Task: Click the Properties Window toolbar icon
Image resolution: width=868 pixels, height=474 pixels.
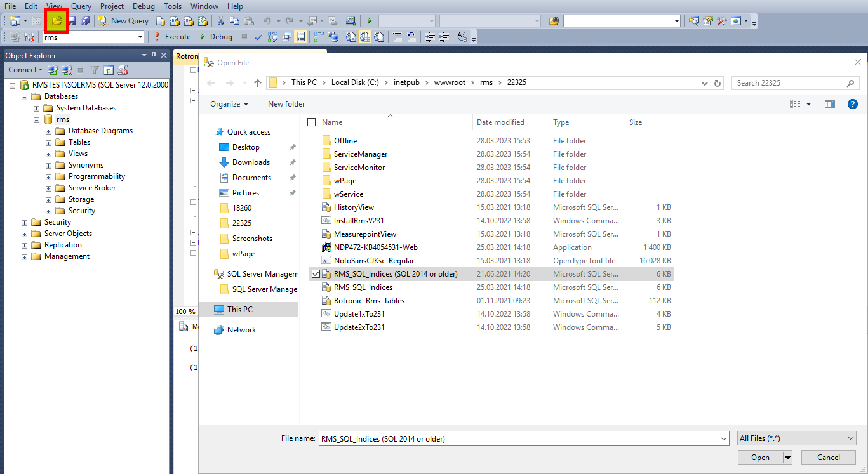Action: (707, 21)
